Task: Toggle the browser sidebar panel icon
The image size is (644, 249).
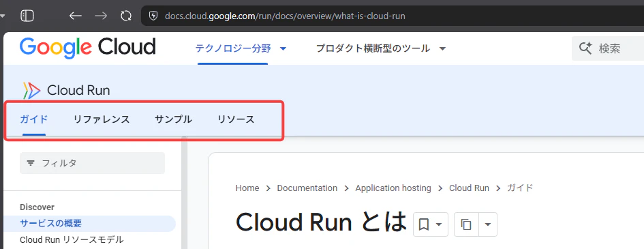Action: pos(27,16)
